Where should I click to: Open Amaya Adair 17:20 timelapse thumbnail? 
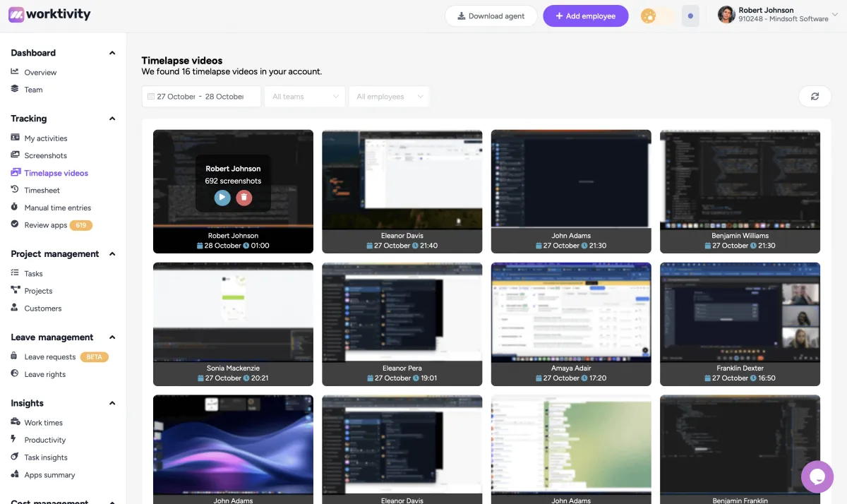tap(571, 324)
